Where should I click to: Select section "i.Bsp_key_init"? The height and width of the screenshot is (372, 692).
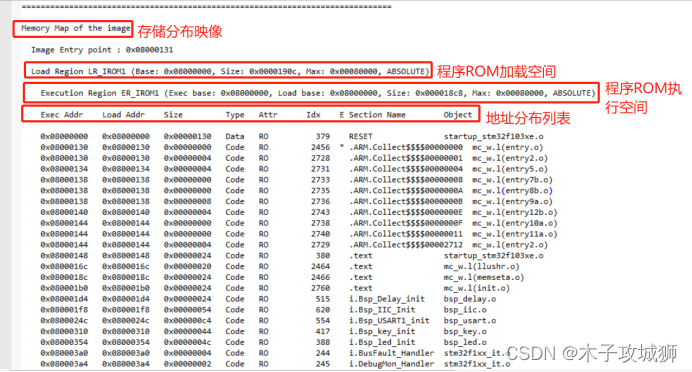[x=382, y=331]
